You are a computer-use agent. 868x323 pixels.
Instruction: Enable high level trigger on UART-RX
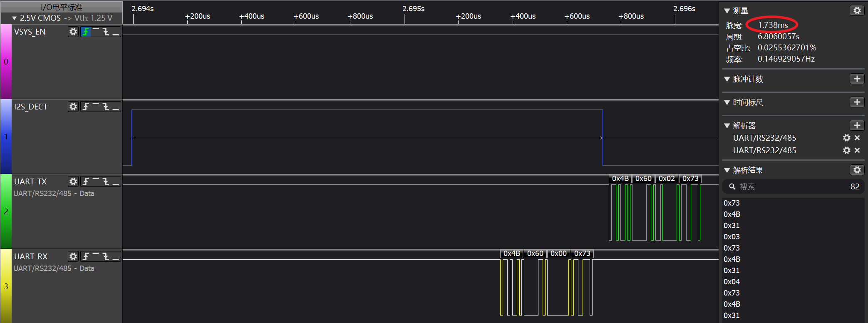[x=96, y=256]
